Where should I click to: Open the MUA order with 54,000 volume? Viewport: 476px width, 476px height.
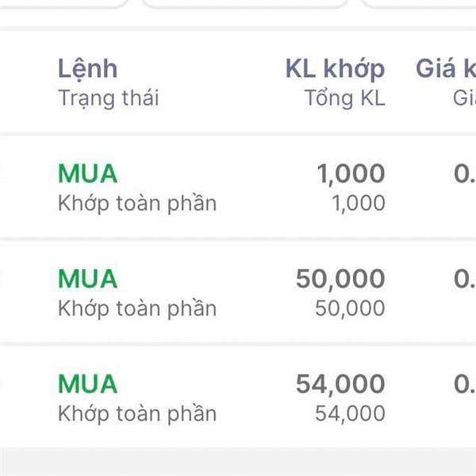coord(87,384)
